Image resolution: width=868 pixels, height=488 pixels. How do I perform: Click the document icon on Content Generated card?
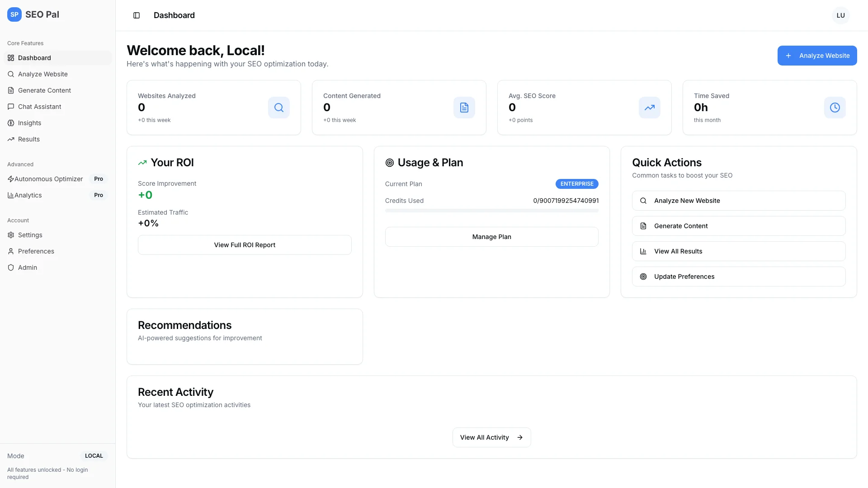[464, 108]
